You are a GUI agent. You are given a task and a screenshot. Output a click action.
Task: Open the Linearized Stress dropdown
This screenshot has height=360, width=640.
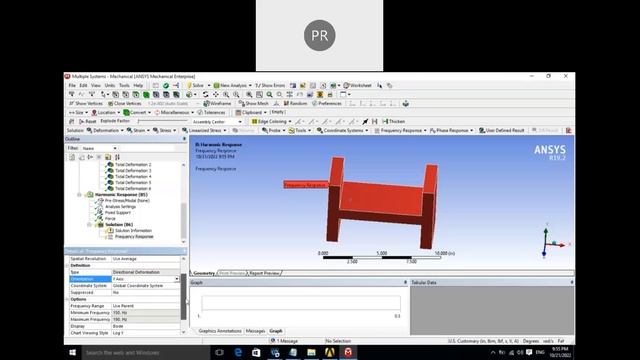coord(204,130)
